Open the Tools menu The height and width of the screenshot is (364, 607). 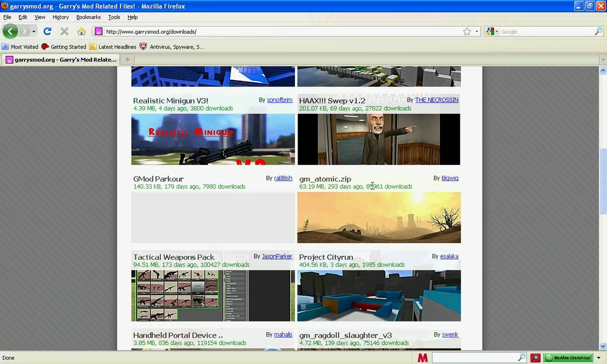pos(114,17)
